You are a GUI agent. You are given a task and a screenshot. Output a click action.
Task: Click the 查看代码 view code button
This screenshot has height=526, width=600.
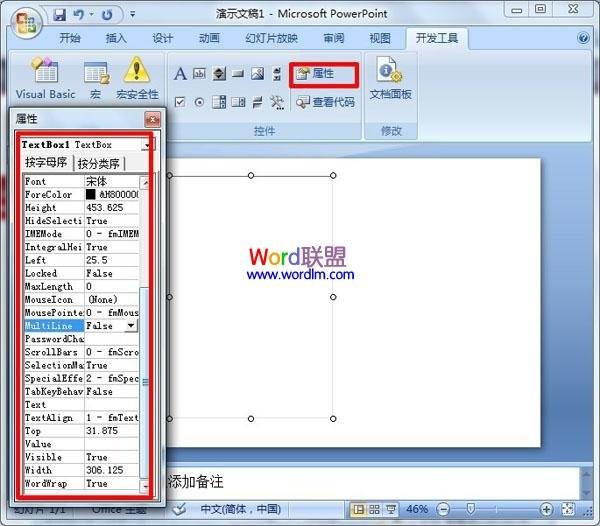[x=325, y=102]
